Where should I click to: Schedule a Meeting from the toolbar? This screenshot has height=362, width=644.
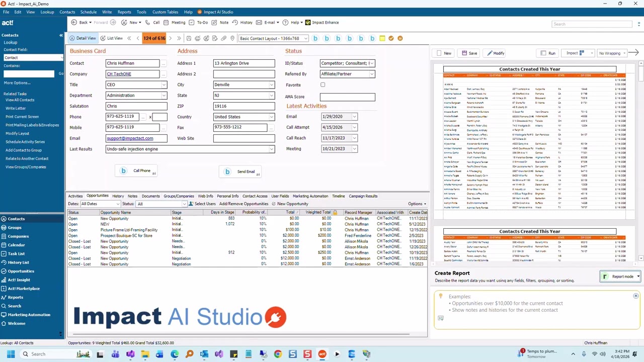(174, 23)
